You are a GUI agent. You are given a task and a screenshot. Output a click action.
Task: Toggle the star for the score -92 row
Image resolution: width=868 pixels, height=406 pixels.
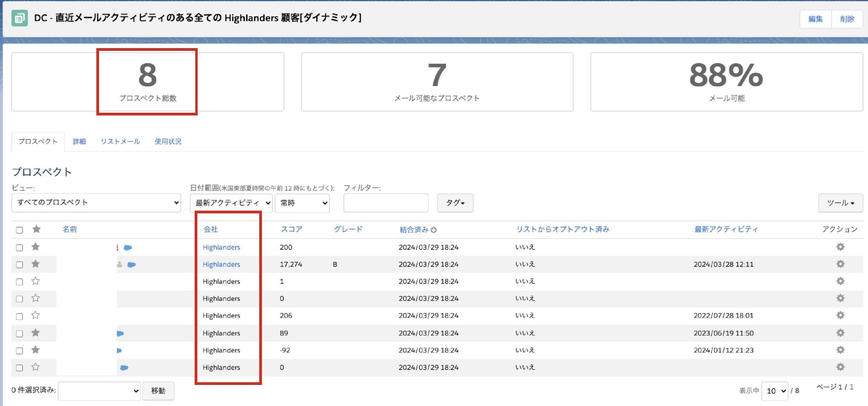click(x=35, y=350)
